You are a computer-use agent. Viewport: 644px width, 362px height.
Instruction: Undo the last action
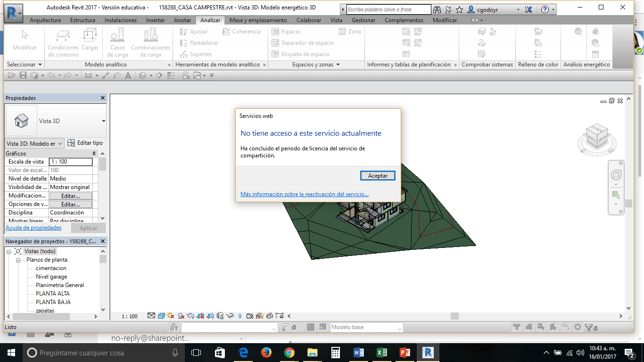51,75
